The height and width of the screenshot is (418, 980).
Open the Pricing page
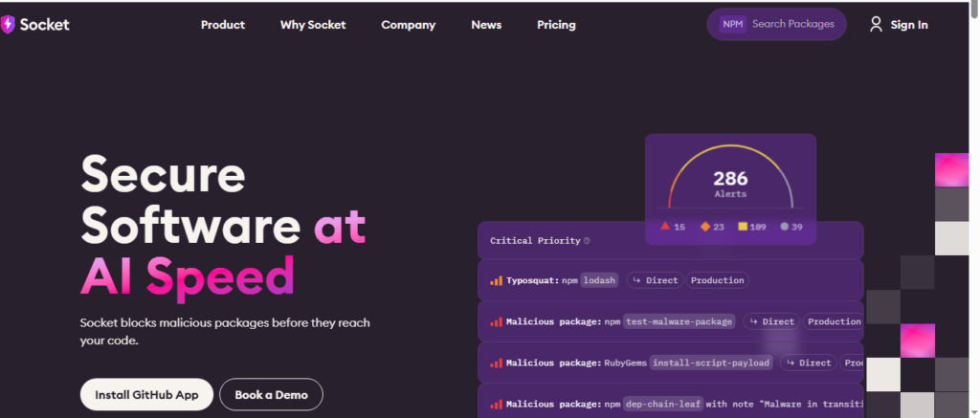(x=556, y=25)
